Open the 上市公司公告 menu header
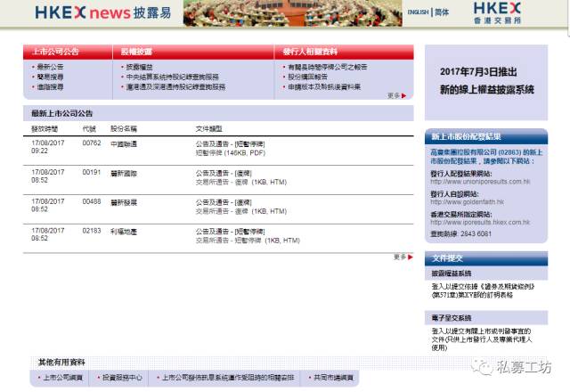 pyautogui.click(x=55, y=52)
